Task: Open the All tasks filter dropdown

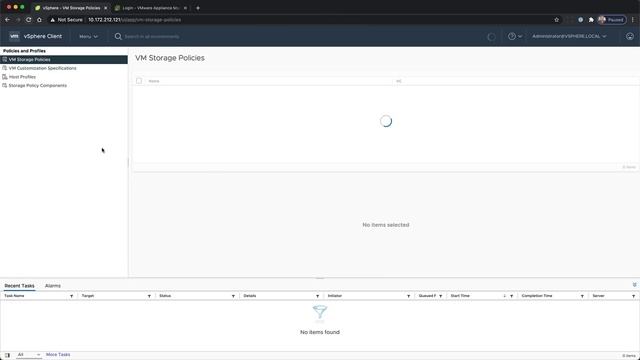Action: coord(29,355)
